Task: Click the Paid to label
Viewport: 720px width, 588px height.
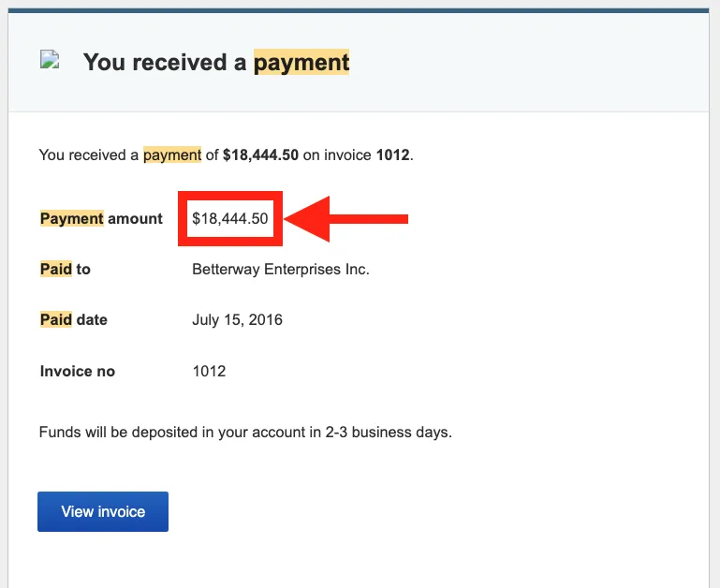Action: 66,270
